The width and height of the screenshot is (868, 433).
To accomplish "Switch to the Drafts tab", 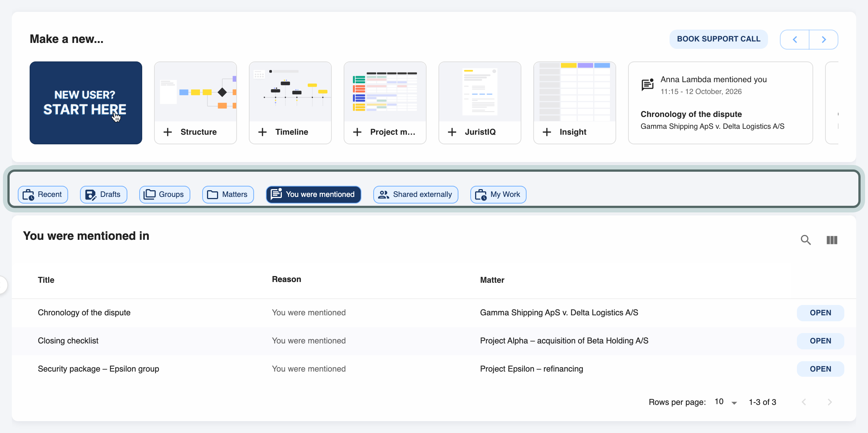I will (104, 195).
